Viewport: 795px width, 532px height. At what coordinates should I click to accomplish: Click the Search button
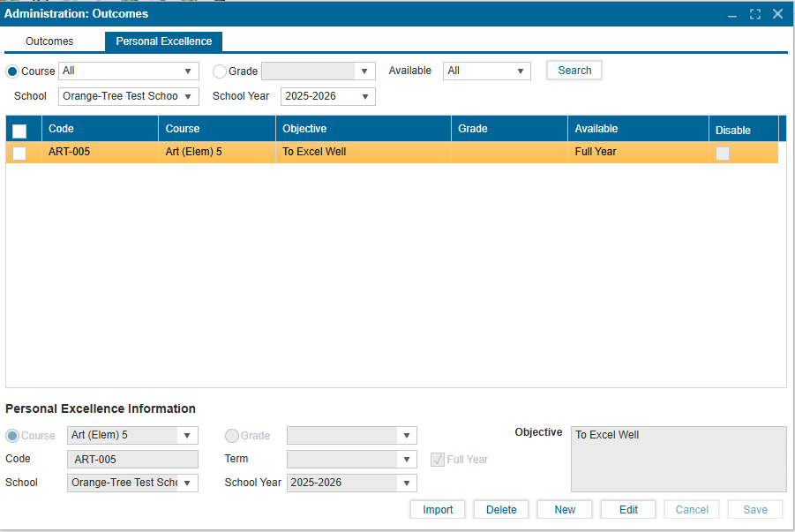pyautogui.click(x=574, y=71)
